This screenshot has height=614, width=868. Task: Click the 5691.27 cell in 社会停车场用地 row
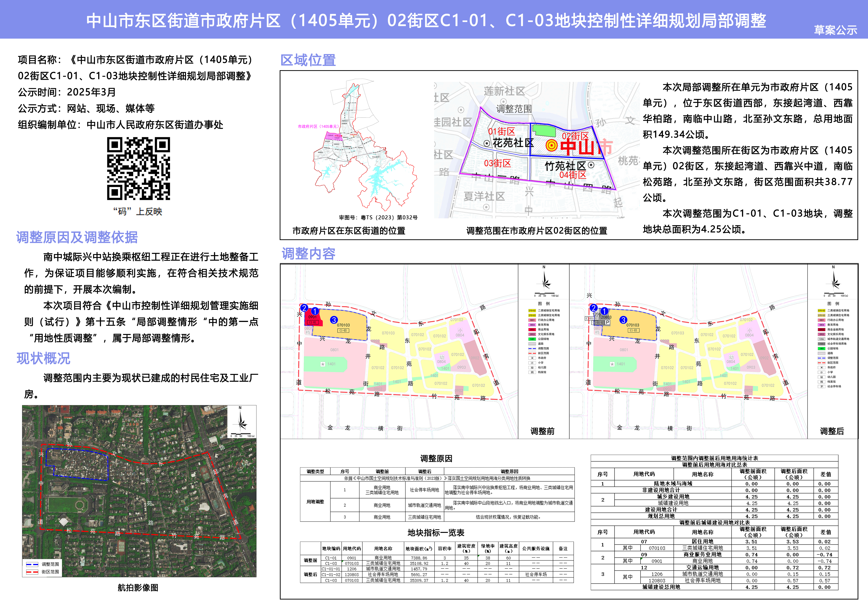tap(419, 575)
